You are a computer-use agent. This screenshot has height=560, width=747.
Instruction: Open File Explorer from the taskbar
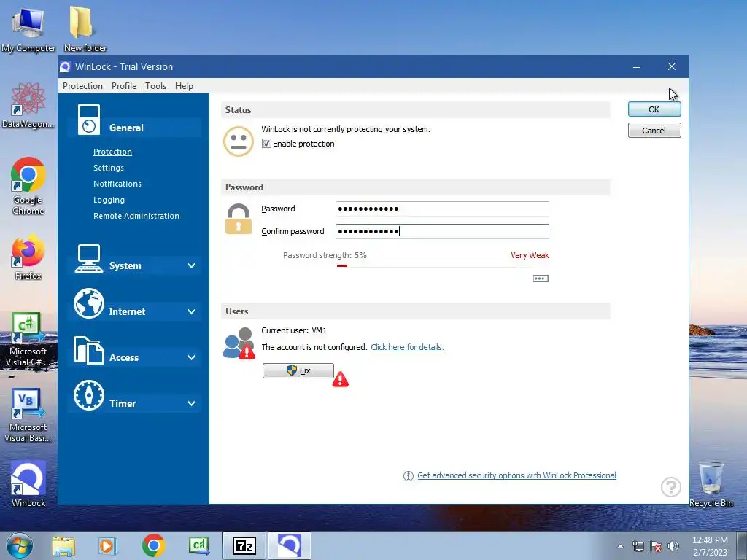coord(63,545)
